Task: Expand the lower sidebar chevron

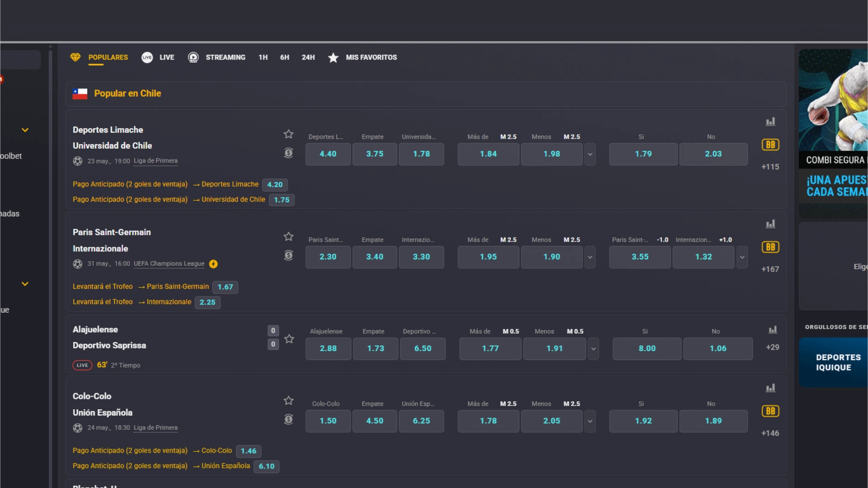Action: coord(25,284)
